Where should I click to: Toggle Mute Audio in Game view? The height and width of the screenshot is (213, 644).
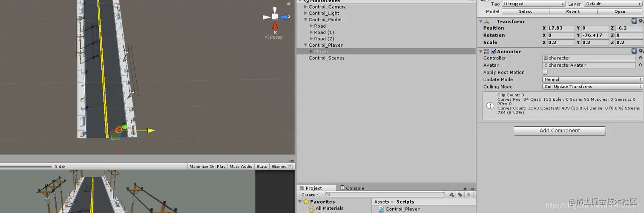241,167
